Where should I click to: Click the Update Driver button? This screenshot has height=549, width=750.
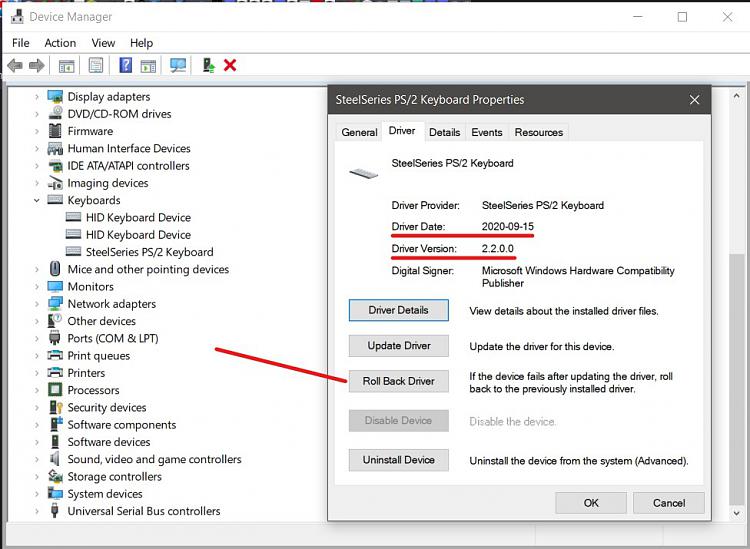(398, 346)
